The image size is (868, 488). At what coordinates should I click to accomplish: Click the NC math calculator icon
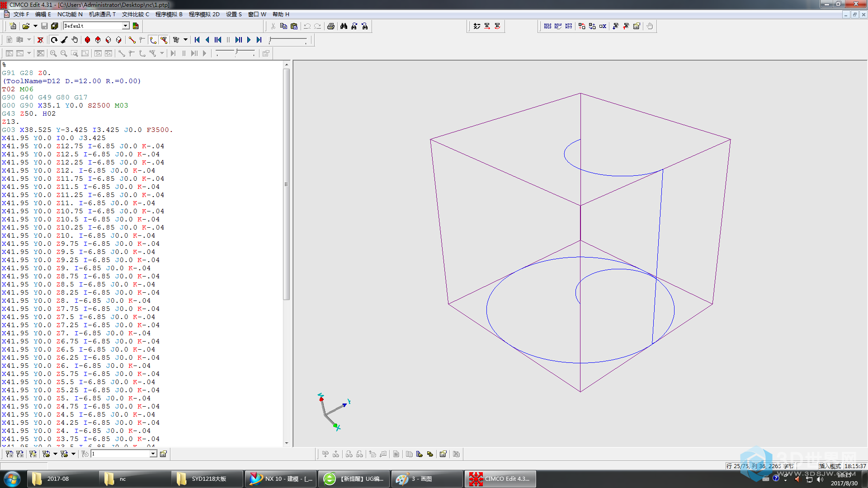(x=477, y=26)
